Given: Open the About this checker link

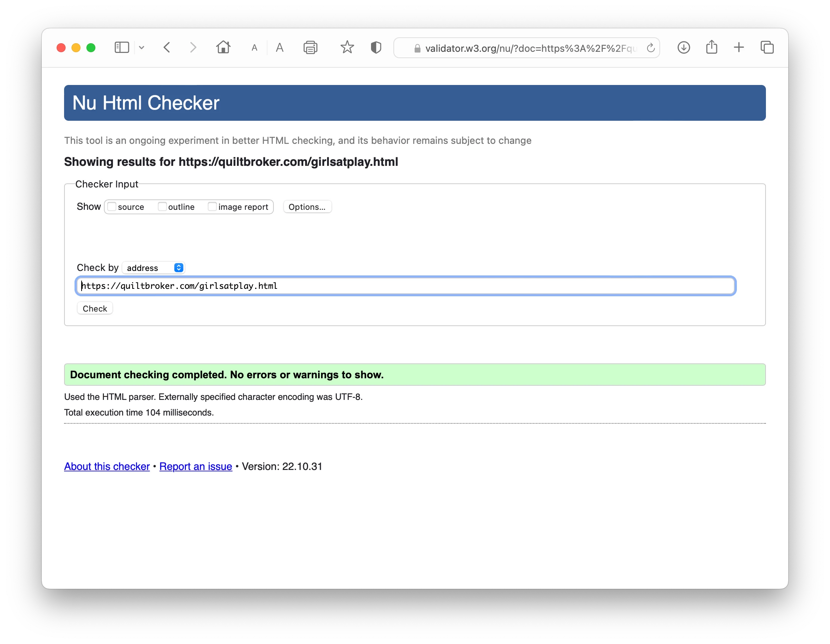Looking at the screenshot, I should [107, 466].
